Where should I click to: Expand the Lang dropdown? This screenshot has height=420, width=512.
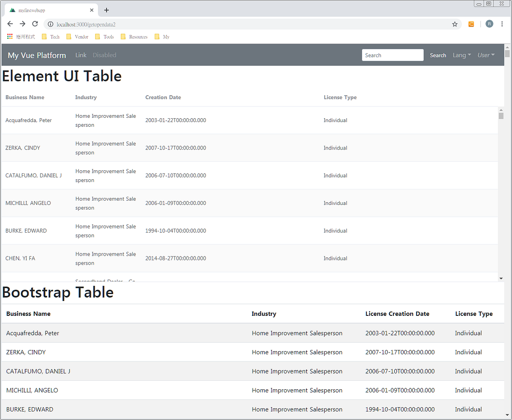pos(462,55)
